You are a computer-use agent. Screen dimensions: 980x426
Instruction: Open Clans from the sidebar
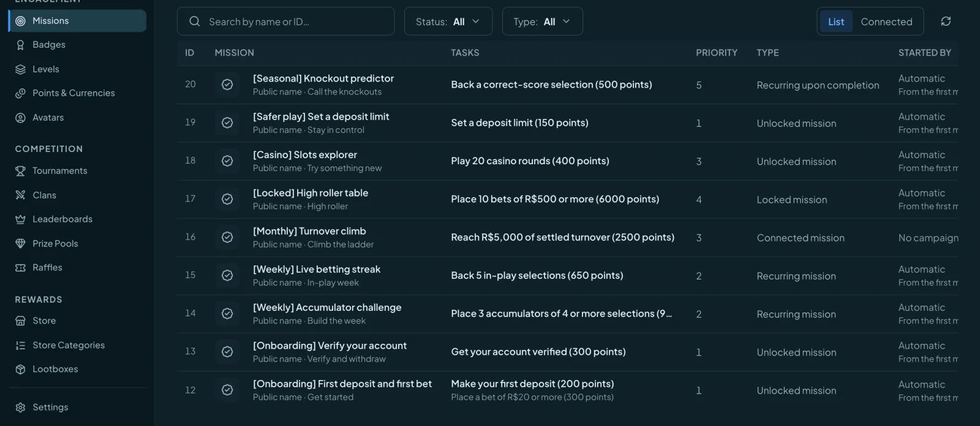click(x=44, y=195)
